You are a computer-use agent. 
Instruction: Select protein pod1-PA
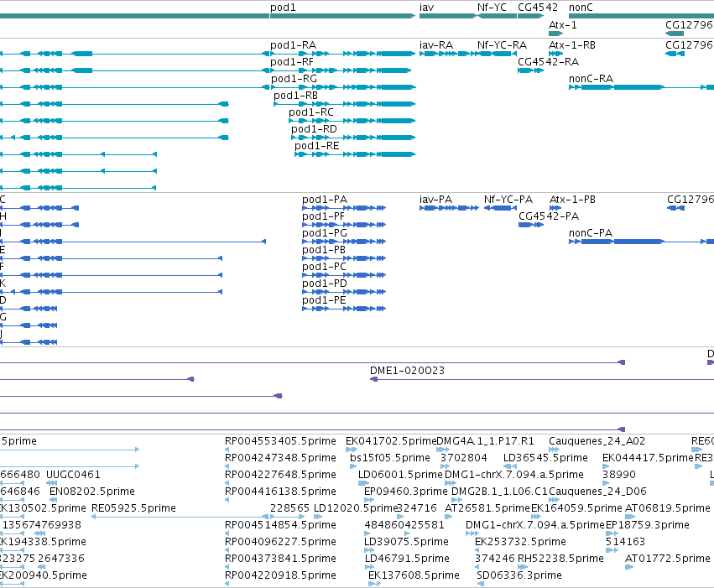click(x=325, y=200)
